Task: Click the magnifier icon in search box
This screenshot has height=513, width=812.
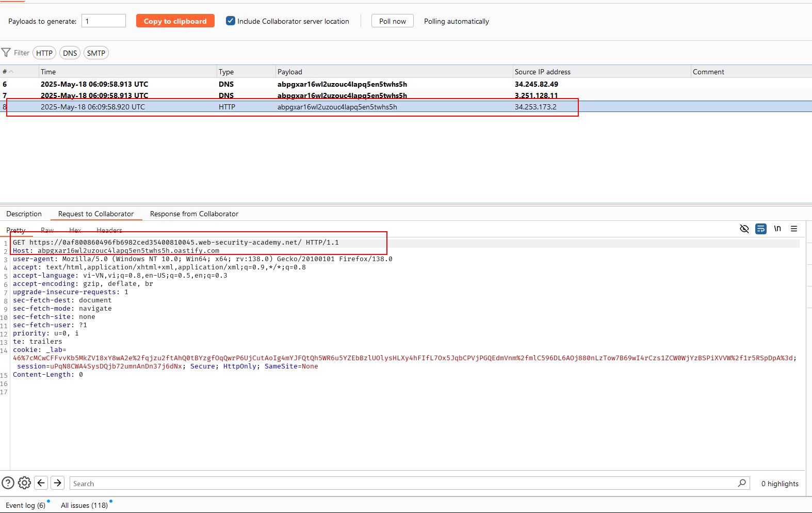Action: 742,483
